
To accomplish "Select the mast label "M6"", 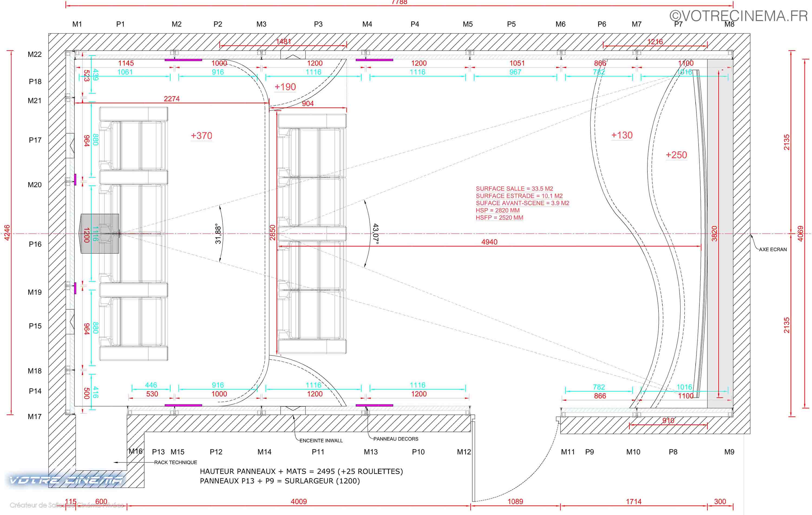I will [561, 24].
